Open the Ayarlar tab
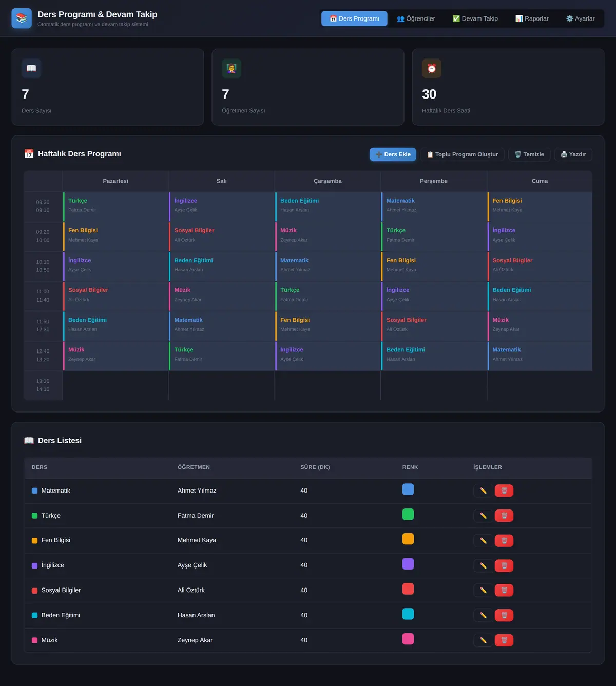 coord(580,18)
